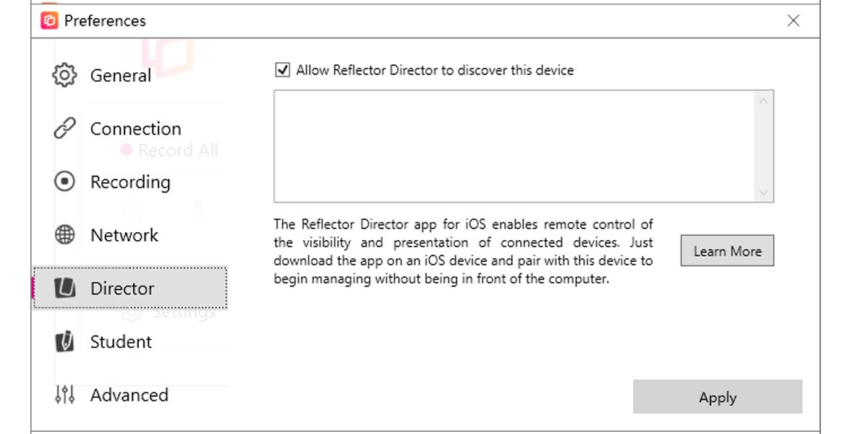Screen dimensions: 868x434
Task: Click the down arrow on the device list scrollbar
Action: pos(764,192)
